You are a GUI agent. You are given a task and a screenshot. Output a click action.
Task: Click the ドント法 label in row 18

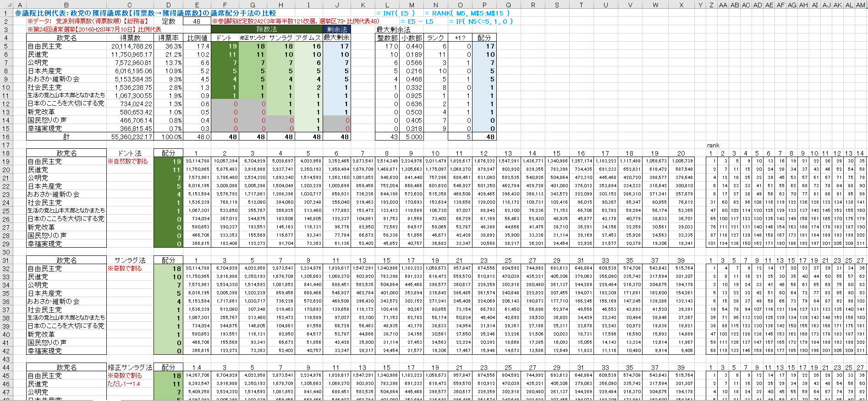tap(130, 153)
